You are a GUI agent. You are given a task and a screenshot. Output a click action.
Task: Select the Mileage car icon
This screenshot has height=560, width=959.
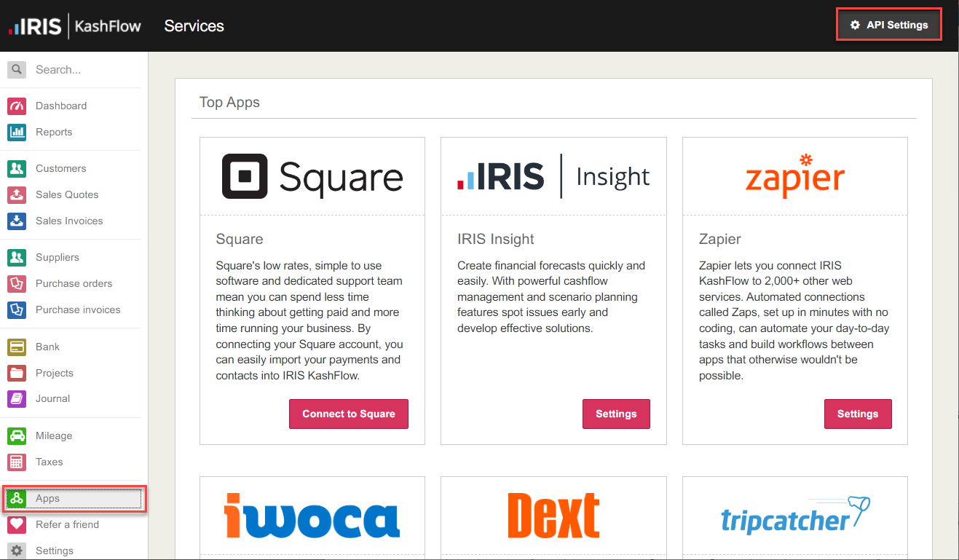pos(17,435)
